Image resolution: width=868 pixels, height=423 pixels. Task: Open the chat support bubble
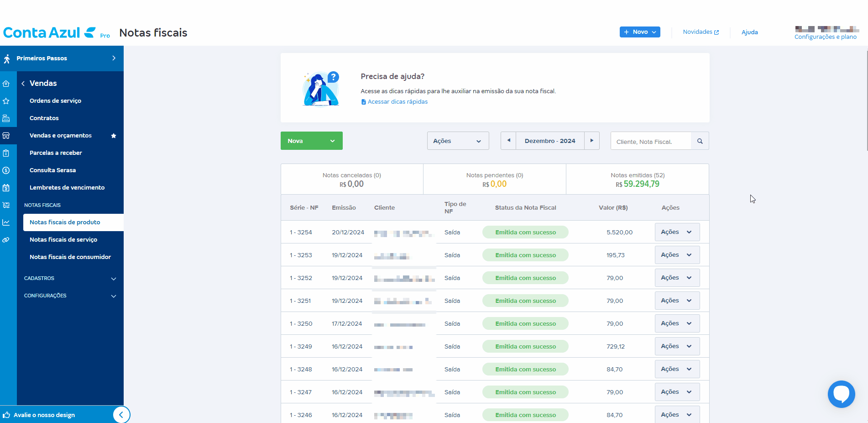841,394
